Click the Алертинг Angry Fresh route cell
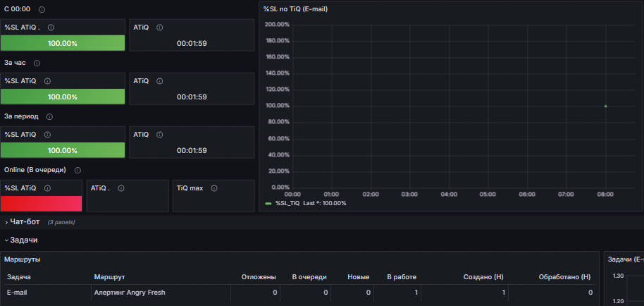Image resolution: width=644 pixels, height=306 pixels. (130, 292)
